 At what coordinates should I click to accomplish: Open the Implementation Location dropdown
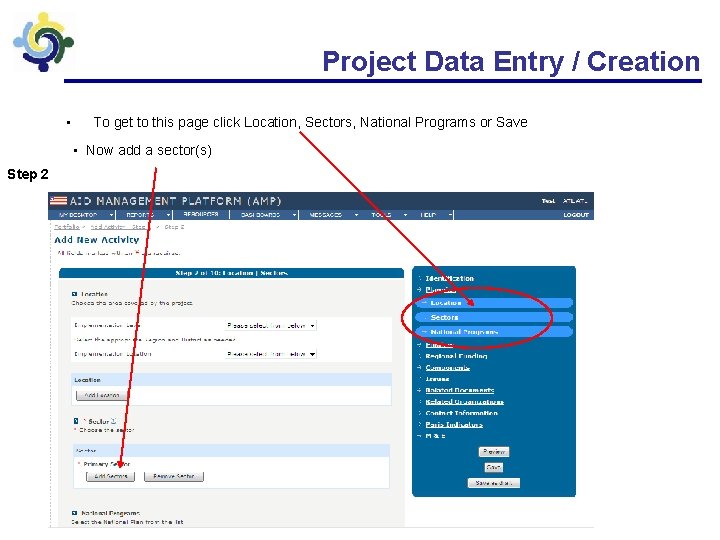click(271, 354)
